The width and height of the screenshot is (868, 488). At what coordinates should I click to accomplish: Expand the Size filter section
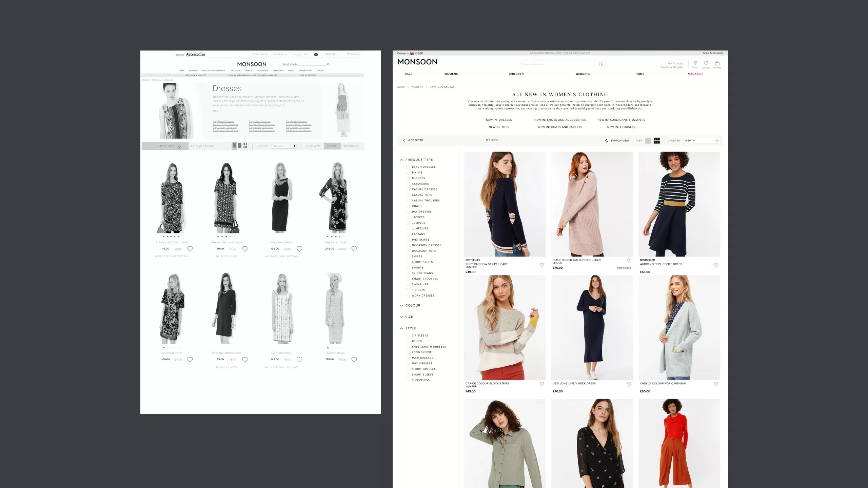click(x=409, y=317)
